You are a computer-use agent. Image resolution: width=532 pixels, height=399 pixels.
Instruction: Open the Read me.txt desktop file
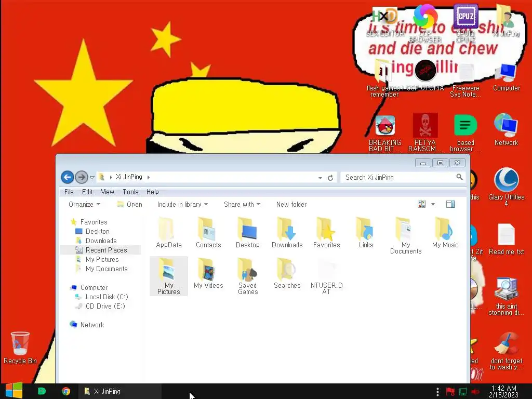[x=506, y=239]
